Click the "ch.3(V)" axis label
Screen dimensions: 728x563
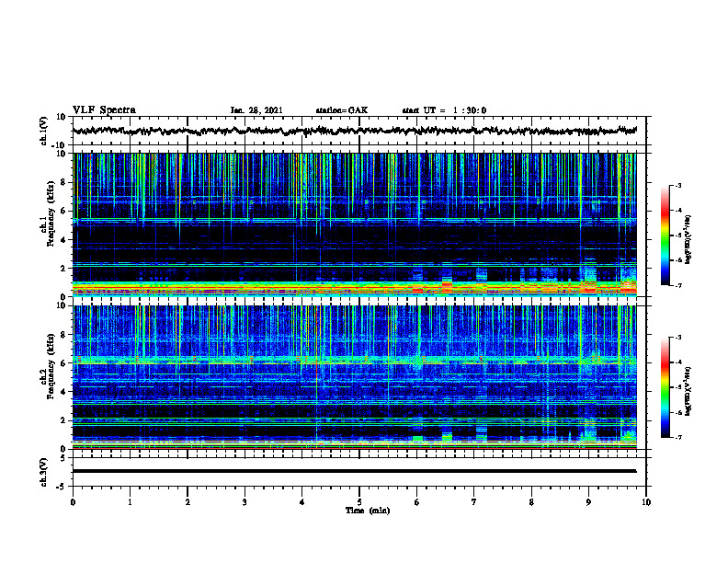point(44,472)
